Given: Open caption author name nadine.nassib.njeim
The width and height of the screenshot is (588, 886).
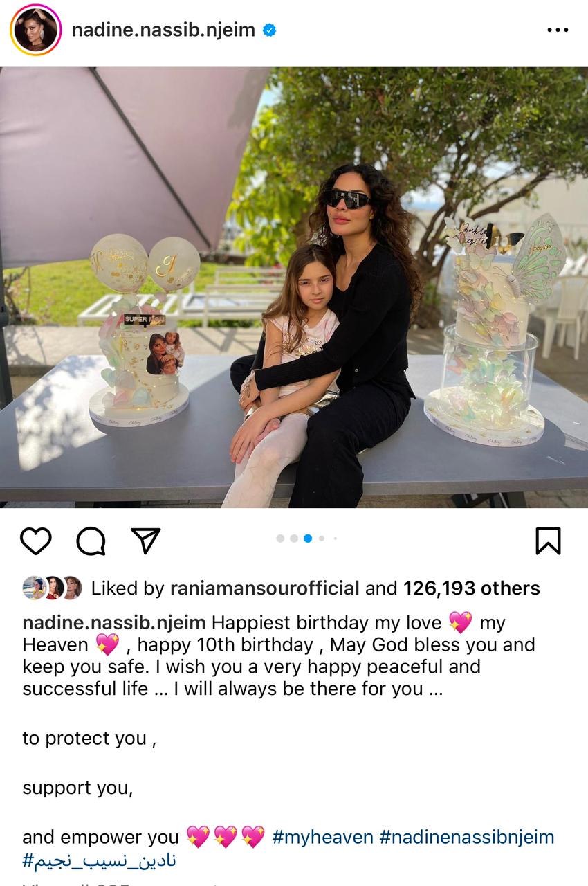Looking at the screenshot, I should (114, 622).
